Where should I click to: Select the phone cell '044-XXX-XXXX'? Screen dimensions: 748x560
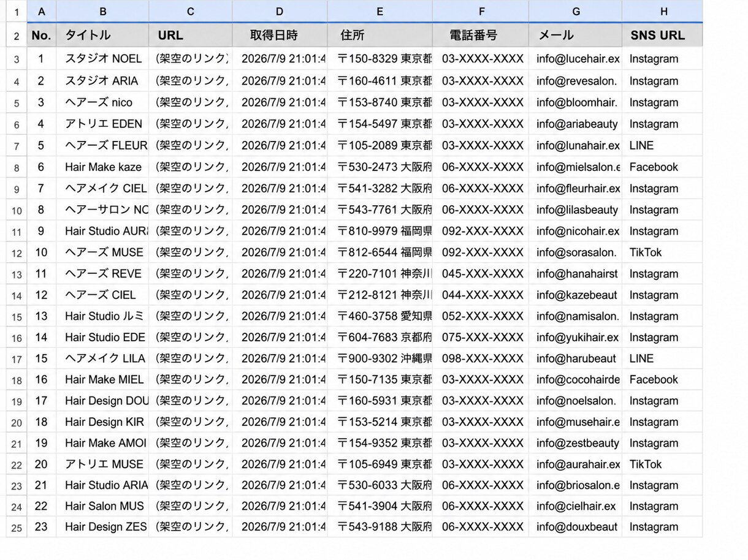pyautogui.click(x=481, y=295)
